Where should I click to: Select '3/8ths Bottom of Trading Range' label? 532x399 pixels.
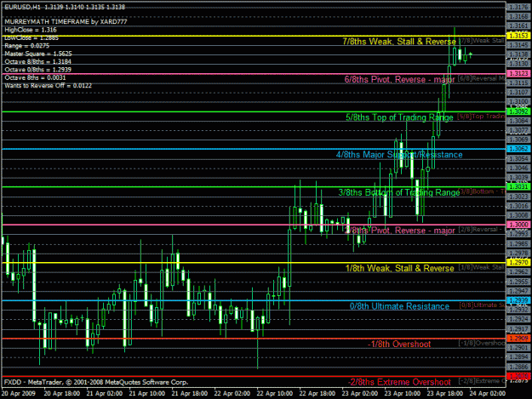399,192
